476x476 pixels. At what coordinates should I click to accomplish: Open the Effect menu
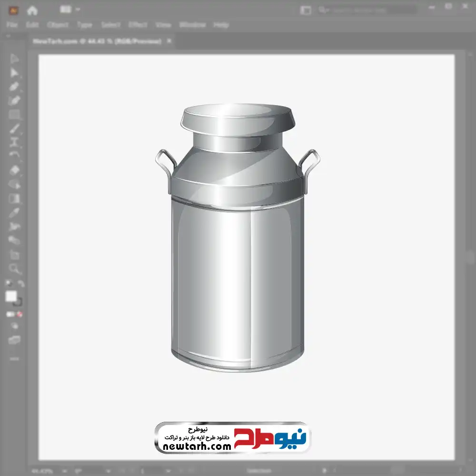[x=138, y=25]
